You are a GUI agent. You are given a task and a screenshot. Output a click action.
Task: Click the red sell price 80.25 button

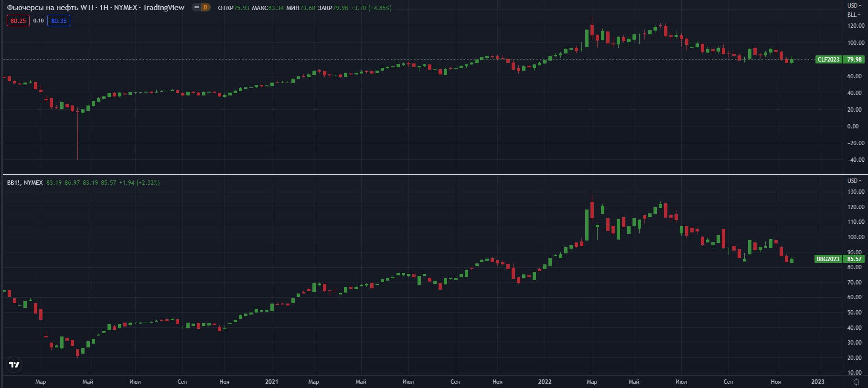(x=18, y=21)
